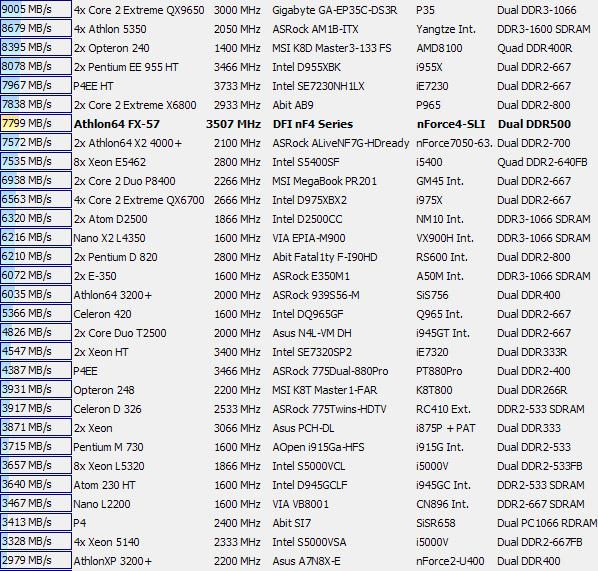
Task: Click the Intel D955XBK motherboard cell
Action: coord(306,67)
